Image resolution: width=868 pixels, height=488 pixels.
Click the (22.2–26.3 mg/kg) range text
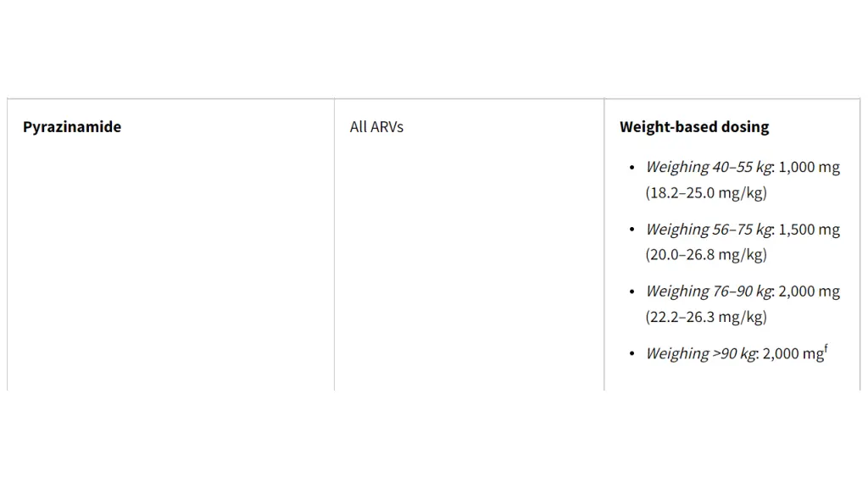706,317
